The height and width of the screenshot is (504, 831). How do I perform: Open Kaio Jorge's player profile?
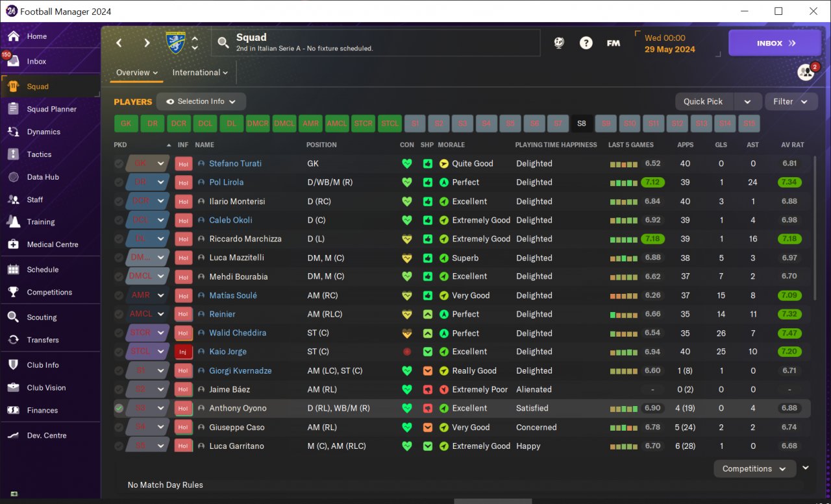click(228, 352)
